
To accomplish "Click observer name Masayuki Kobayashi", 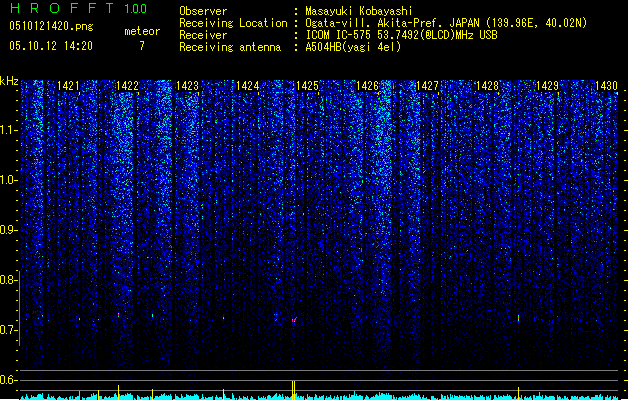I will (x=358, y=11).
